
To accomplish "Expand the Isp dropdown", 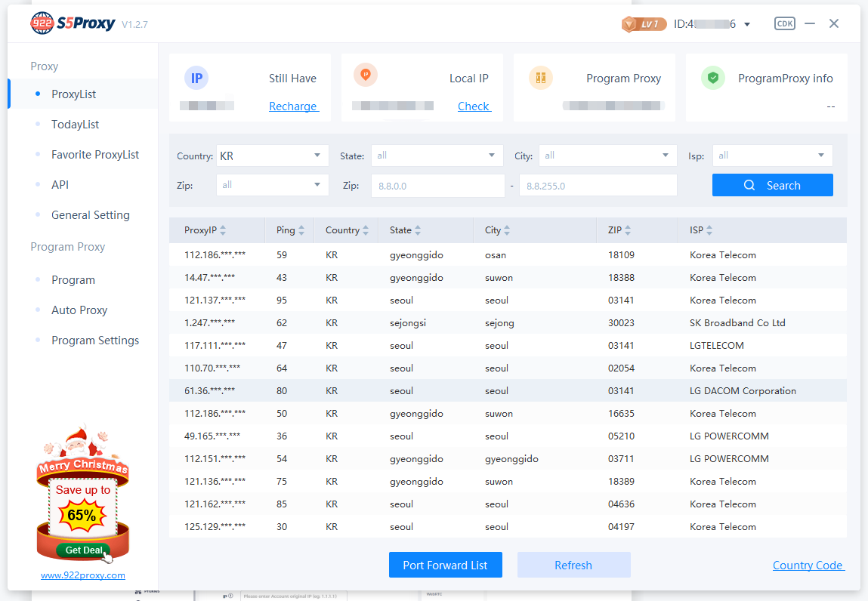I will tap(772, 156).
